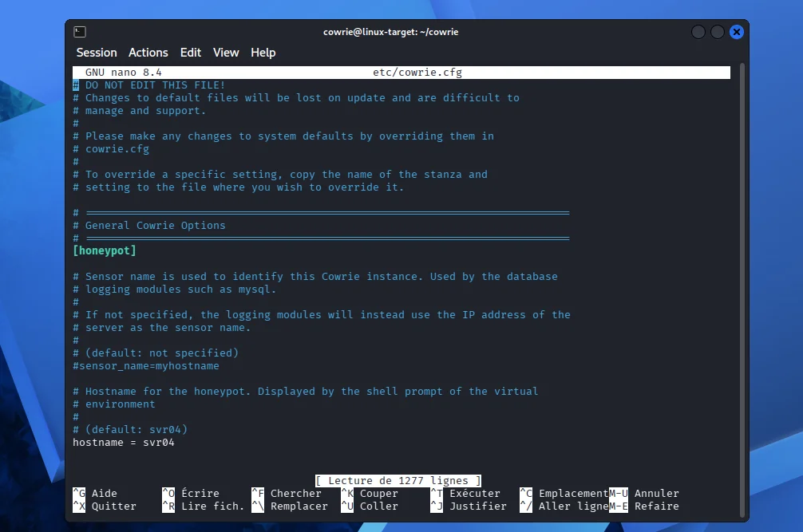Open the View menu
The height and width of the screenshot is (532, 803).
coord(226,53)
